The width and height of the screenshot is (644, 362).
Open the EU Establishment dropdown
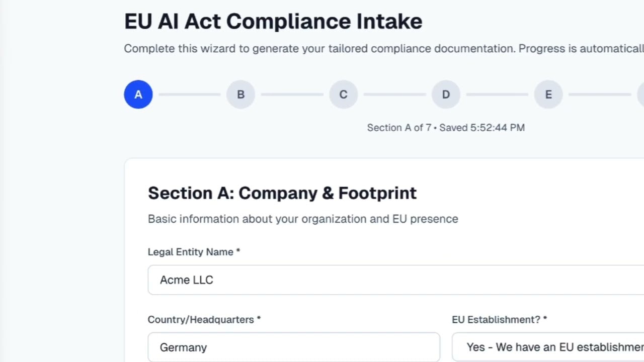pos(548,347)
